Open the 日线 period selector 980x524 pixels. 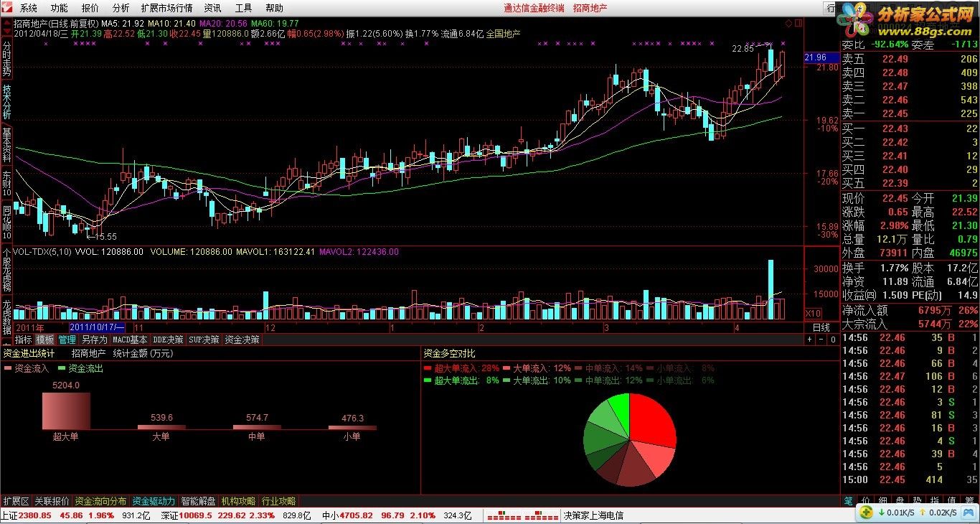(821, 327)
